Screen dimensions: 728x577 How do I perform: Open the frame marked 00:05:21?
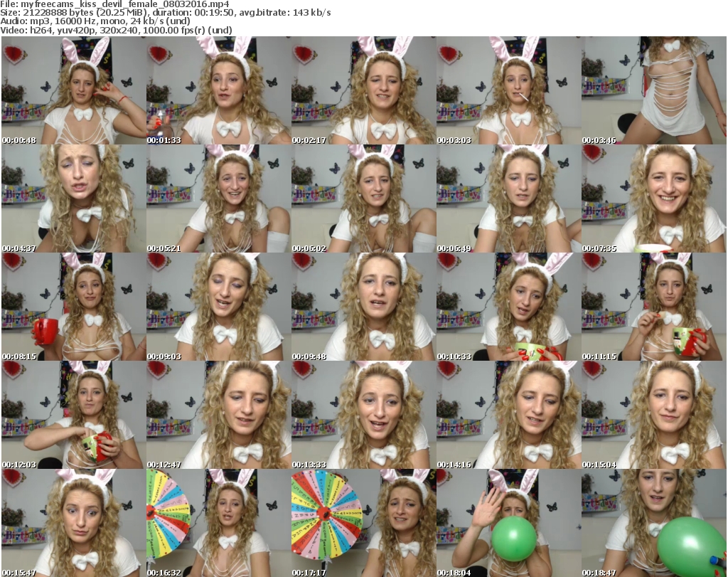pos(218,198)
